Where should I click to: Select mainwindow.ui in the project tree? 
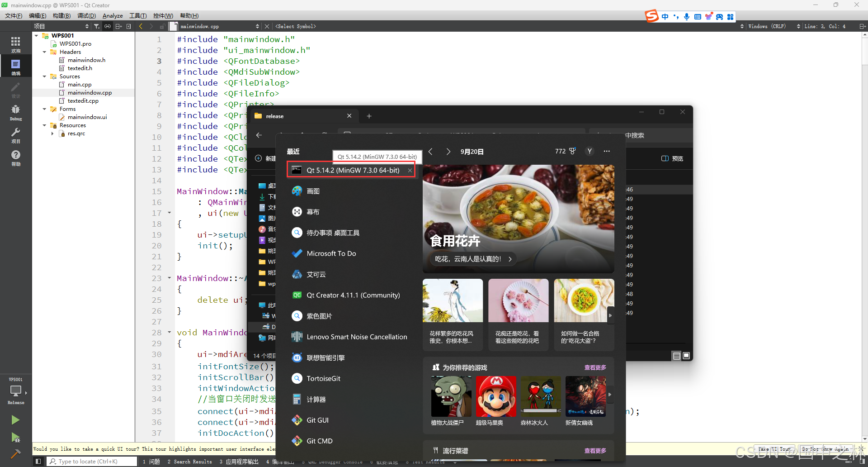87,117
